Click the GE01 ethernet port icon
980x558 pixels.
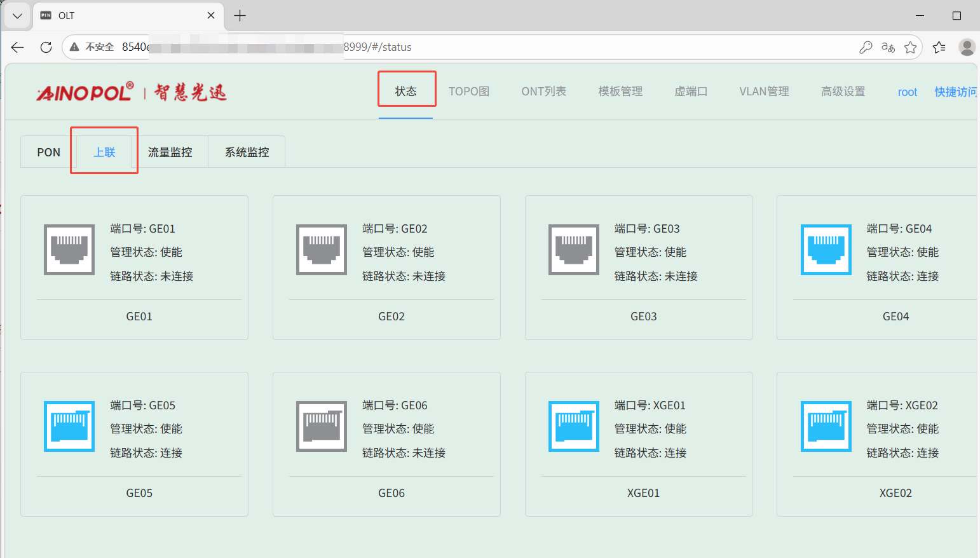click(69, 250)
